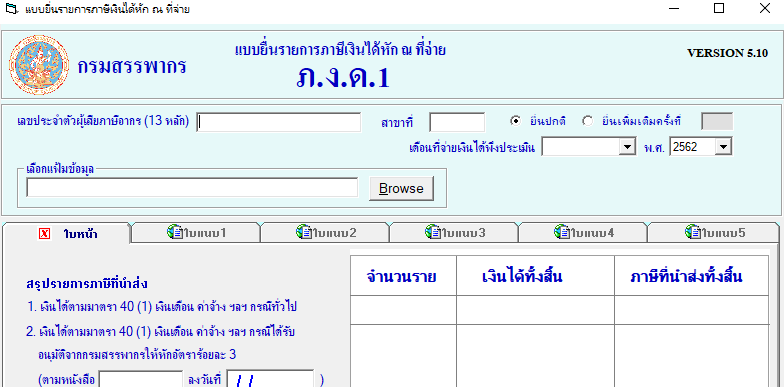The image size is (784, 387).
Task: Open the พ.ศ. year dropdown showing 2562
Action: tap(723, 147)
